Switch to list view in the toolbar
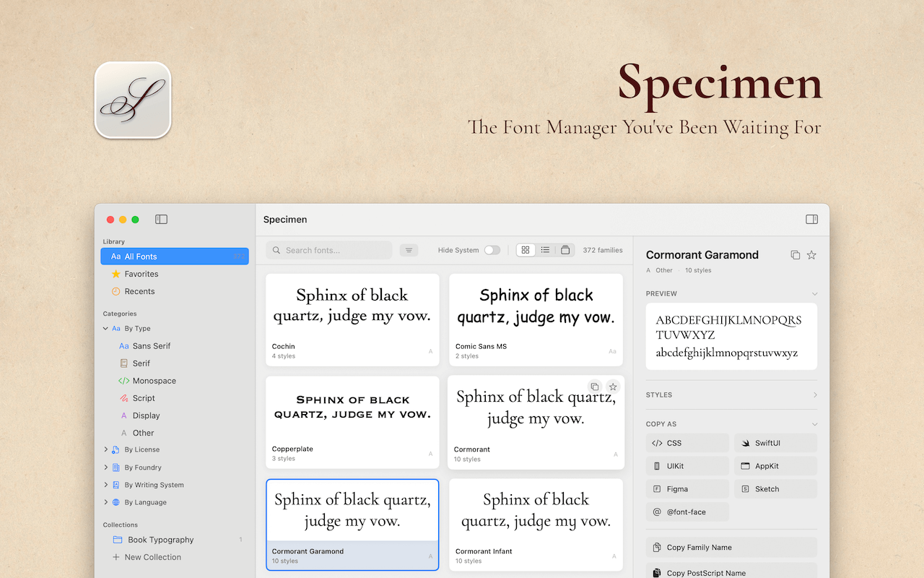The image size is (924, 578). (x=545, y=249)
